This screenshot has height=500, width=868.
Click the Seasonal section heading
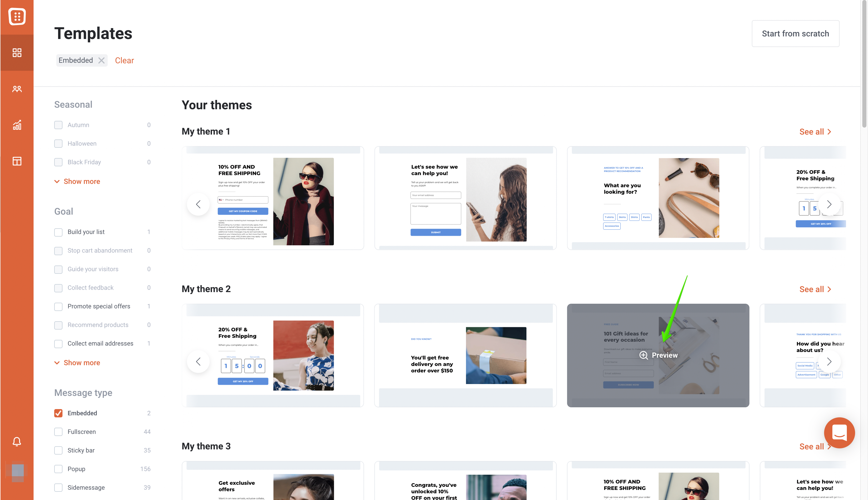point(73,104)
